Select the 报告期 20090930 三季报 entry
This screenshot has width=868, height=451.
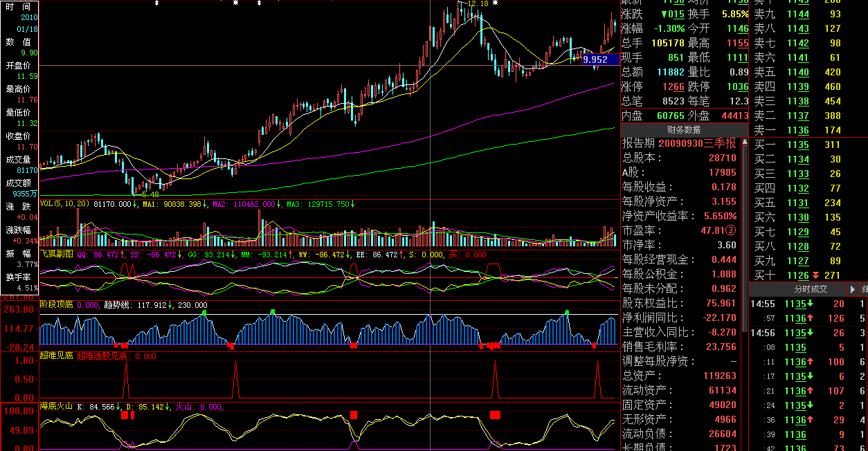[x=679, y=143]
